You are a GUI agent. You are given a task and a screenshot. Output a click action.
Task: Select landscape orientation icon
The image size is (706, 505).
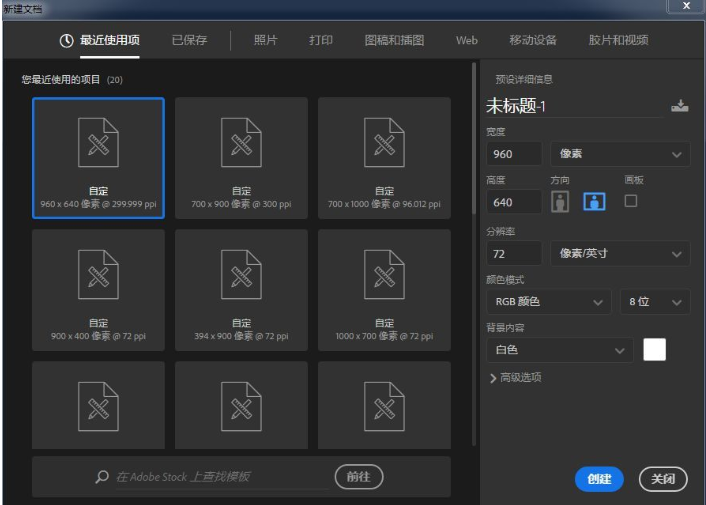tap(594, 202)
